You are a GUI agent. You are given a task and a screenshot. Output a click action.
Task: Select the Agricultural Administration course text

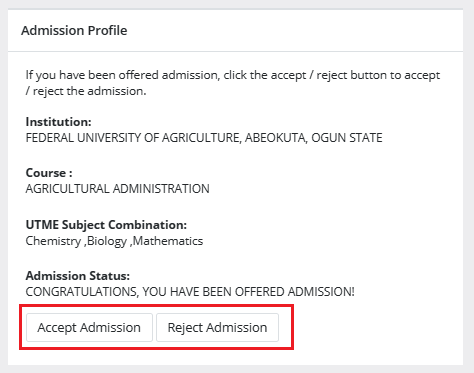[x=117, y=189]
